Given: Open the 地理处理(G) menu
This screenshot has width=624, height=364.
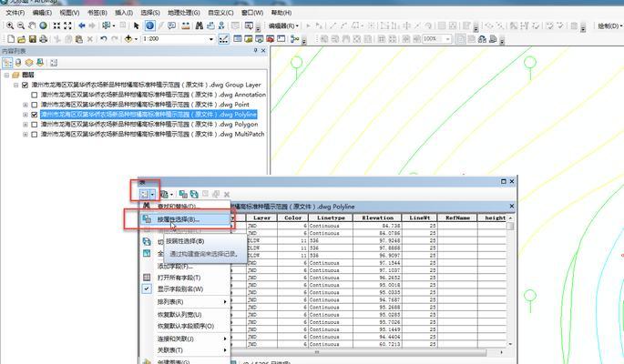Looking at the screenshot, I should coord(183,13).
